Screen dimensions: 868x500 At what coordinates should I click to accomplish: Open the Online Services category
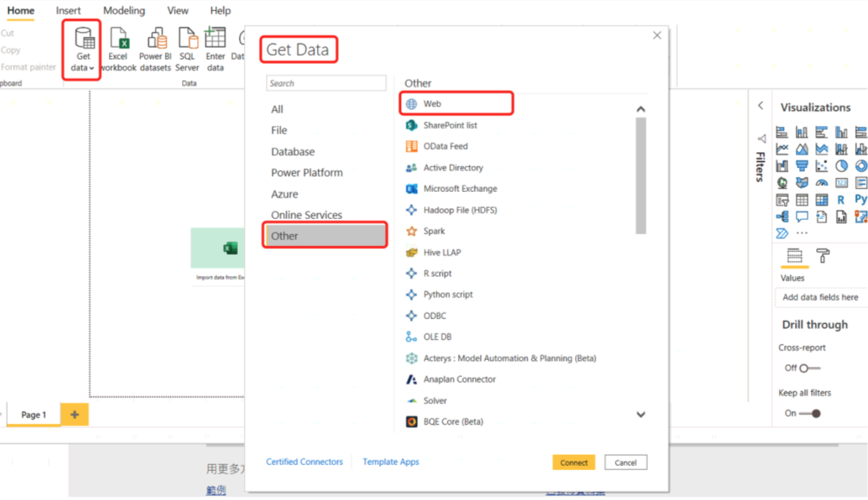[x=306, y=215]
